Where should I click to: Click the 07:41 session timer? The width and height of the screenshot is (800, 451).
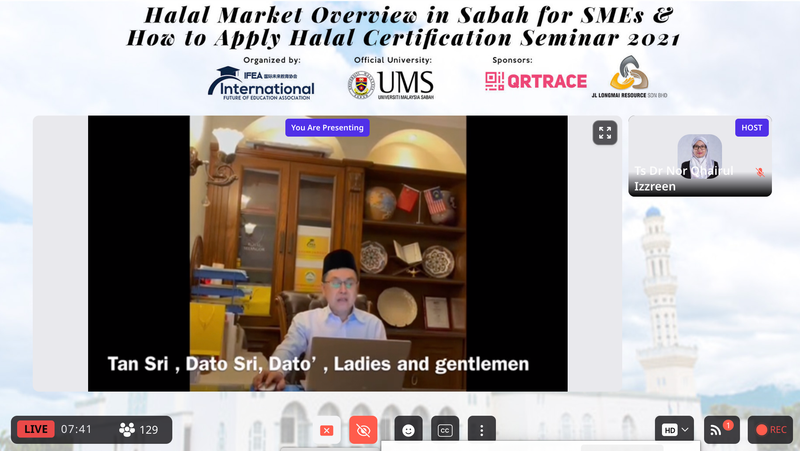point(76,430)
